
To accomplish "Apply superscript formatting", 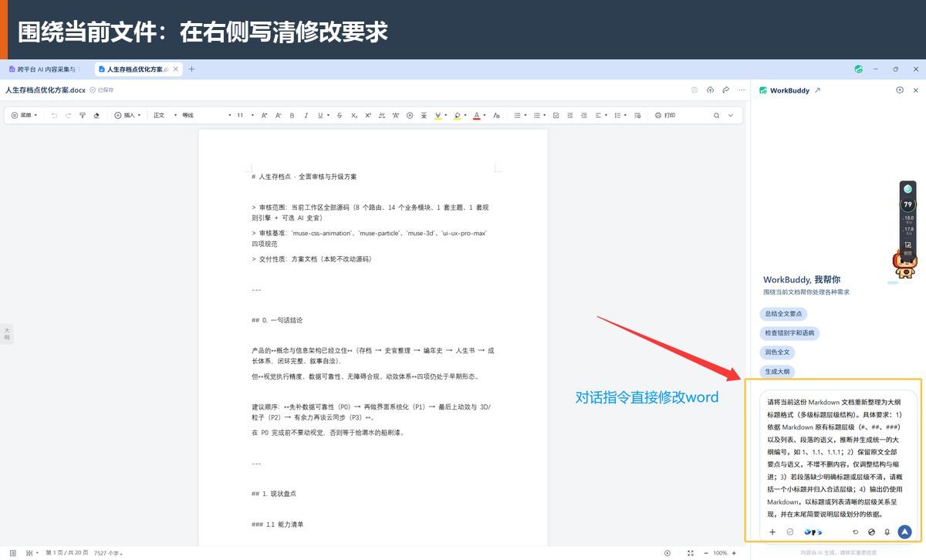I will tap(368, 116).
